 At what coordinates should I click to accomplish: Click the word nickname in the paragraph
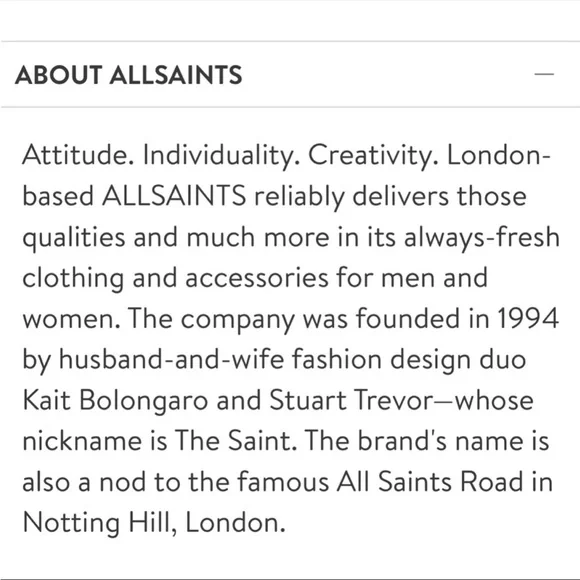[82, 440]
